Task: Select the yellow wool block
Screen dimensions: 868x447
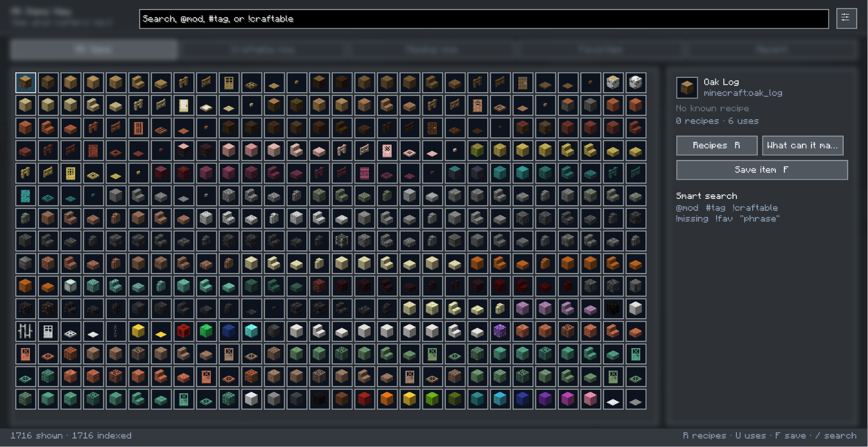Action: coord(410,399)
